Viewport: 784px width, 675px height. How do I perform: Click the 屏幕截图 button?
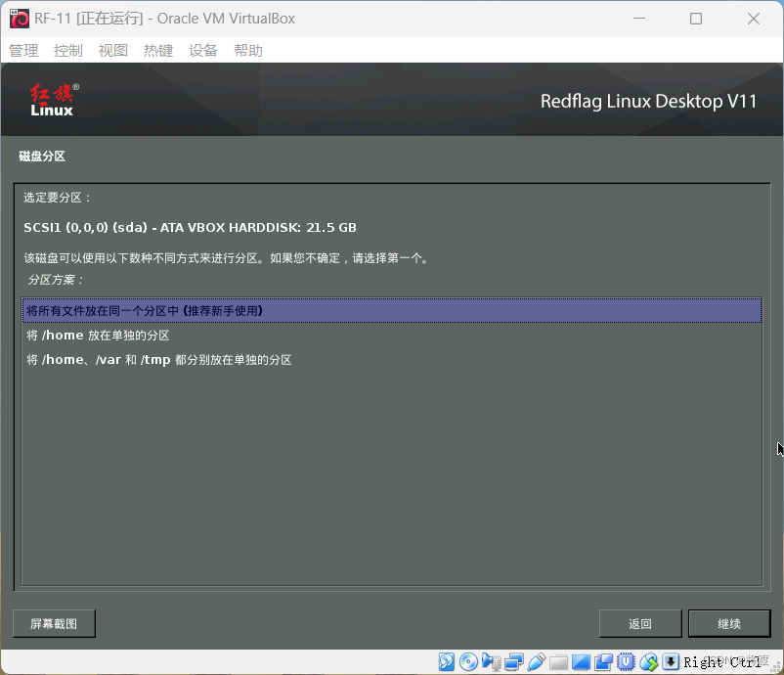[x=54, y=623]
